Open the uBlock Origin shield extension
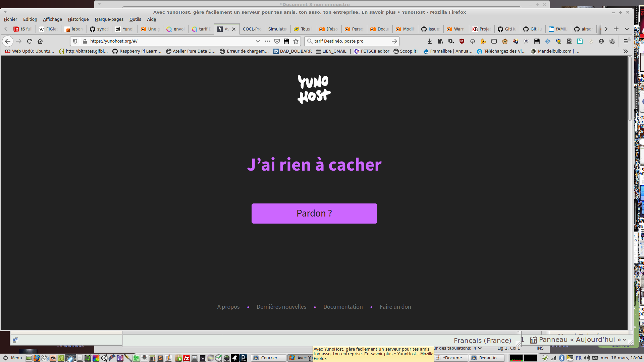Image resolution: width=644 pixels, height=362 pixels. [462, 41]
